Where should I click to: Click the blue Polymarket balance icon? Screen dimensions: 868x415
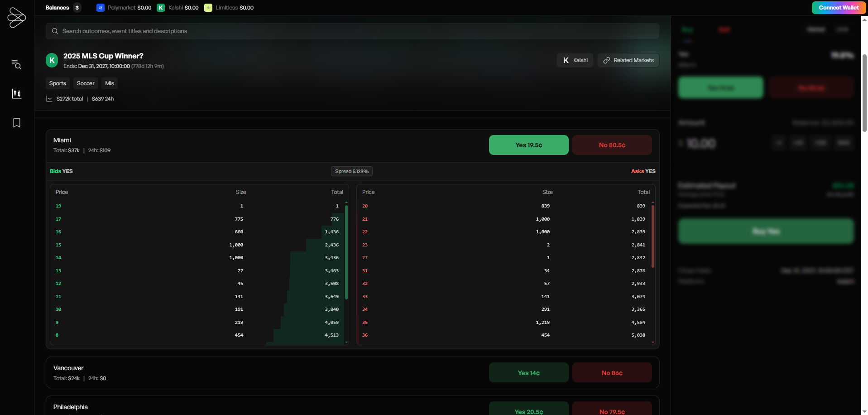[101, 8]
